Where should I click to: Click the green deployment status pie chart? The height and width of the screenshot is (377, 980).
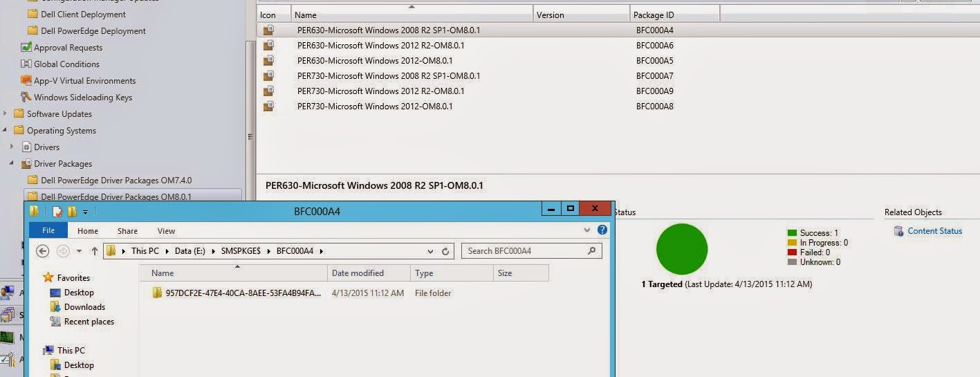681,249
